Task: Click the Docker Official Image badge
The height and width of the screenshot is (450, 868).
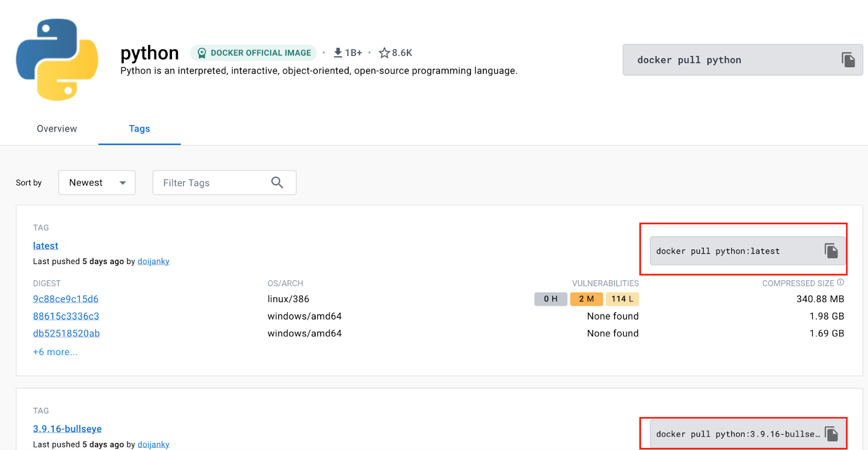Action: pos(253,53)
